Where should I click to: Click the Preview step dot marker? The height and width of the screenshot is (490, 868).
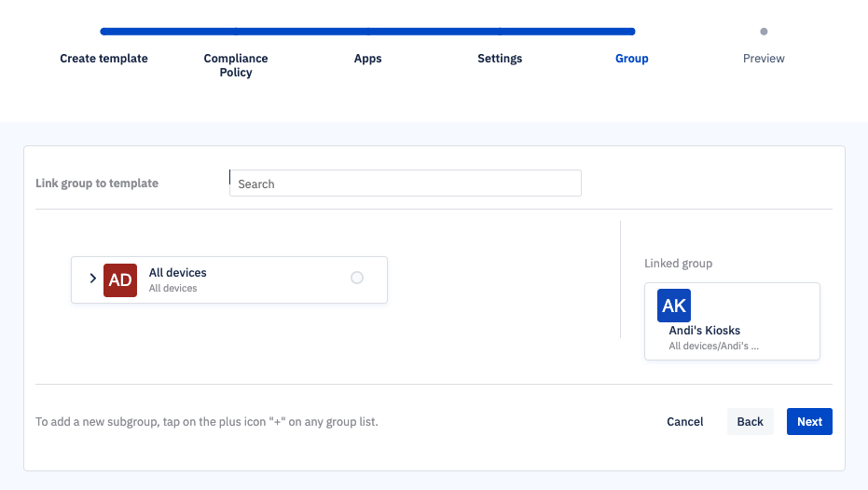[764, 32]
